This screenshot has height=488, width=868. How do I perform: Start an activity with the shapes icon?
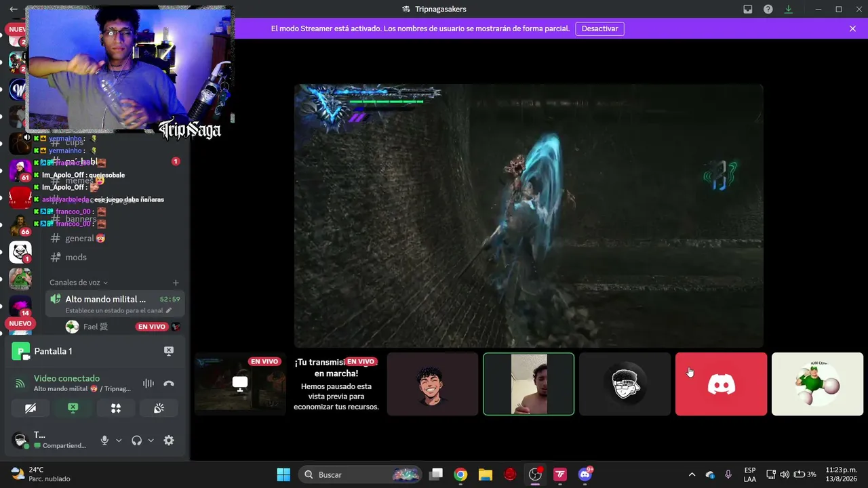point(116,408)
